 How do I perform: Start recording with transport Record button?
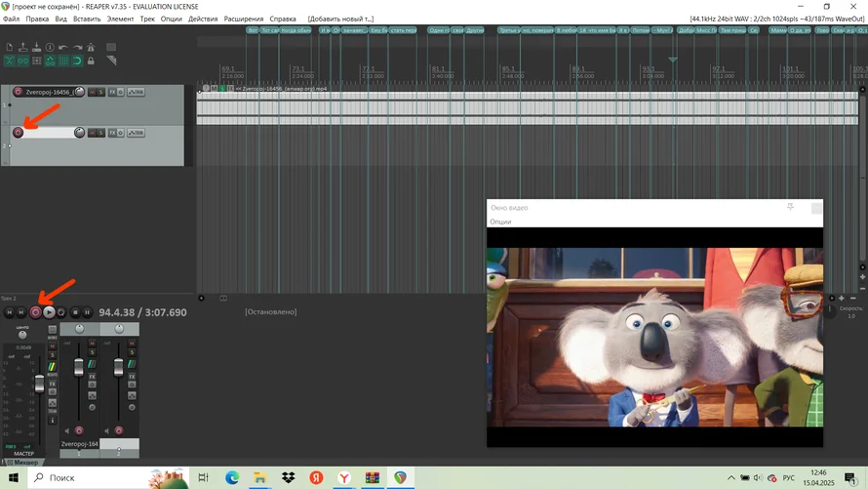[x=35, y=312]
